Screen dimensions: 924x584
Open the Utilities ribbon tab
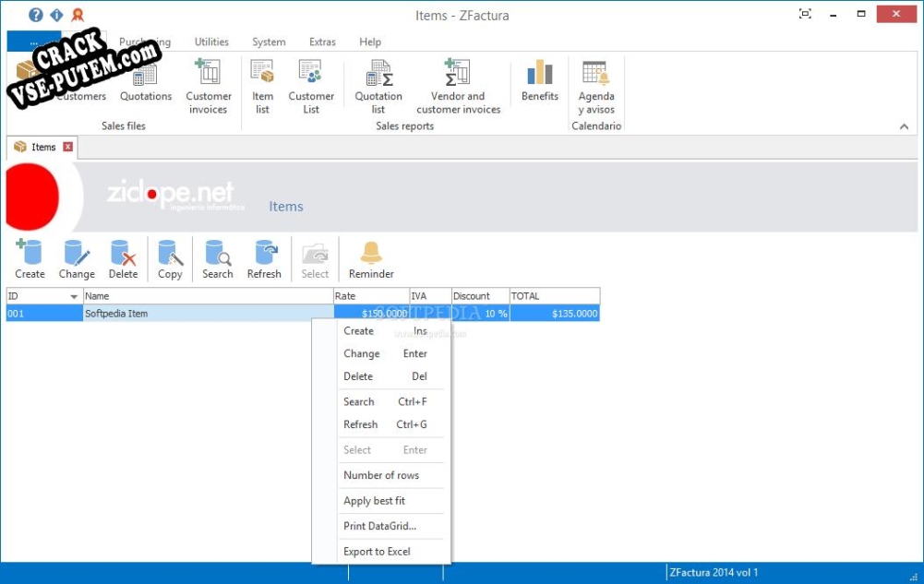(x=211, y=42)
